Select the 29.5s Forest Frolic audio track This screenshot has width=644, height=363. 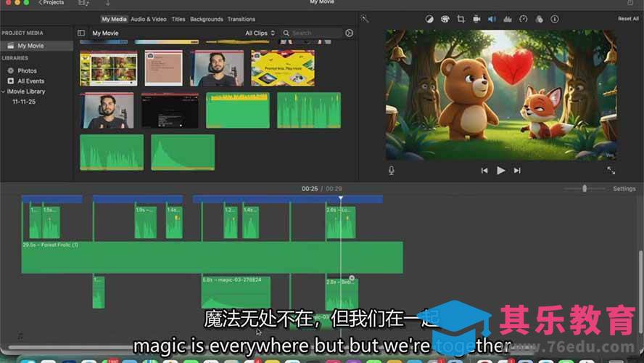pyautogui.click(x=212, y=257)
